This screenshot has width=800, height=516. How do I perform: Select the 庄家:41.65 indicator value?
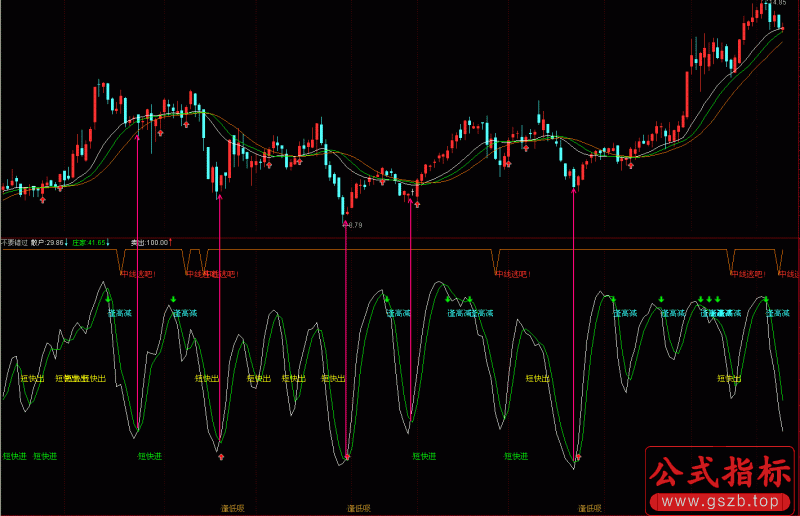click(x=88, y=243)
